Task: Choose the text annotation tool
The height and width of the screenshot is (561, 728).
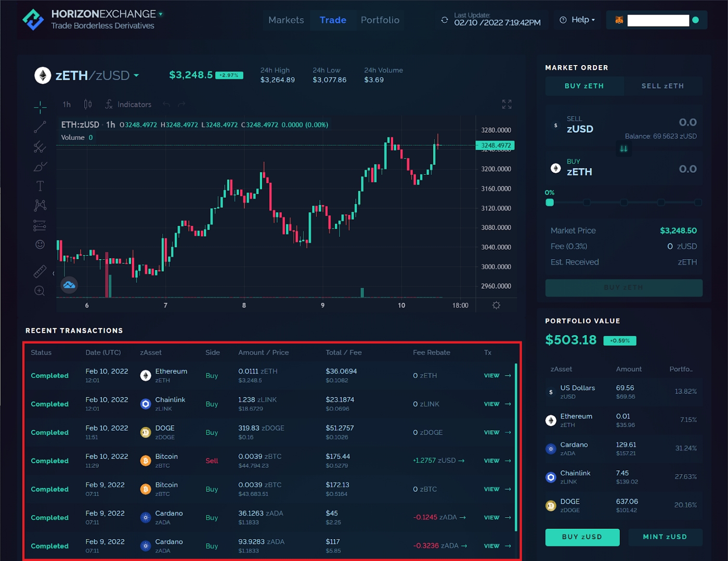Action: point(40,186)
